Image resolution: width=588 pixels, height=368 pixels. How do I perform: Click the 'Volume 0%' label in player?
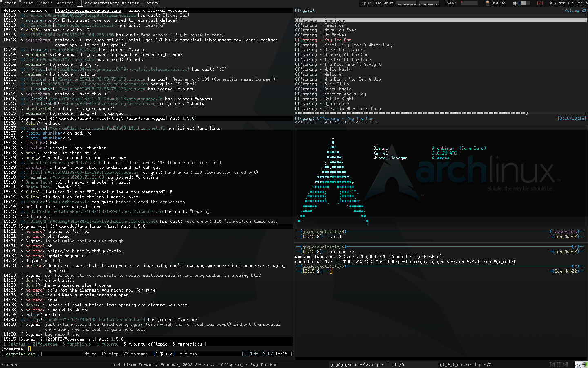pos(575,10)
